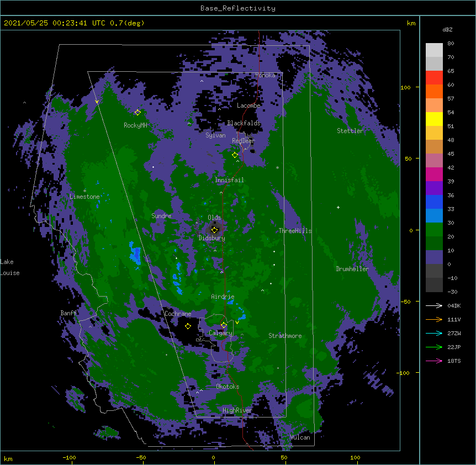Screen dimensions: 476x465
Task: Select the yellow 51-54 dBZ color band
Action: pyautogui.click(x=434, y=119)
